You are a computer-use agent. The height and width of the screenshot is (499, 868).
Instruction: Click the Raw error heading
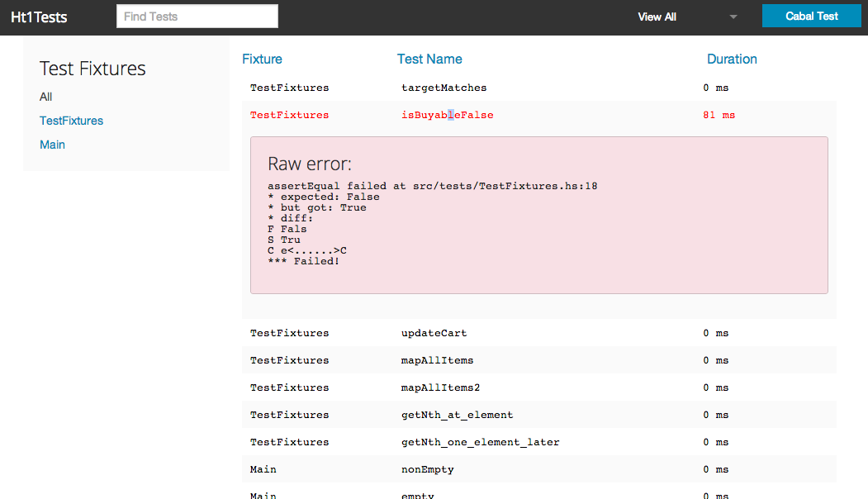[x=310, y=164]
